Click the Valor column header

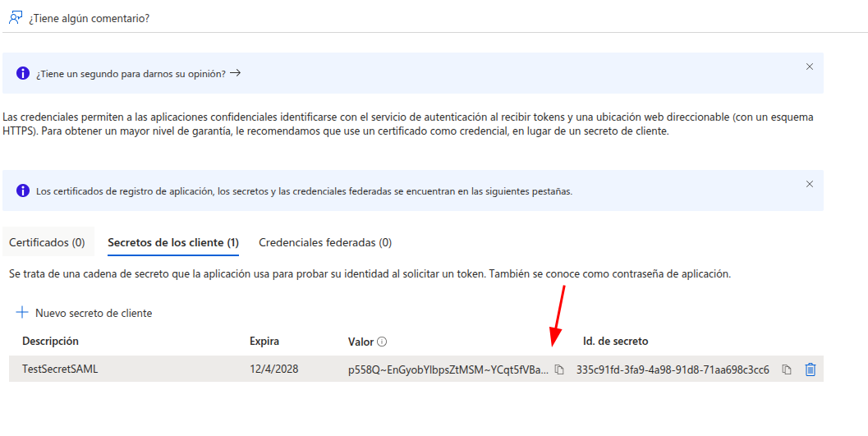pos(361,342)
